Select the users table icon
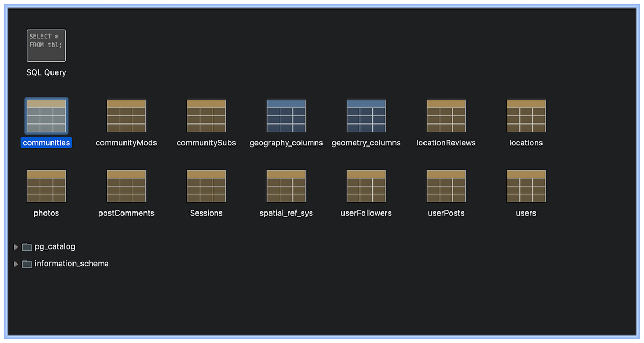 tap(526, 186)
